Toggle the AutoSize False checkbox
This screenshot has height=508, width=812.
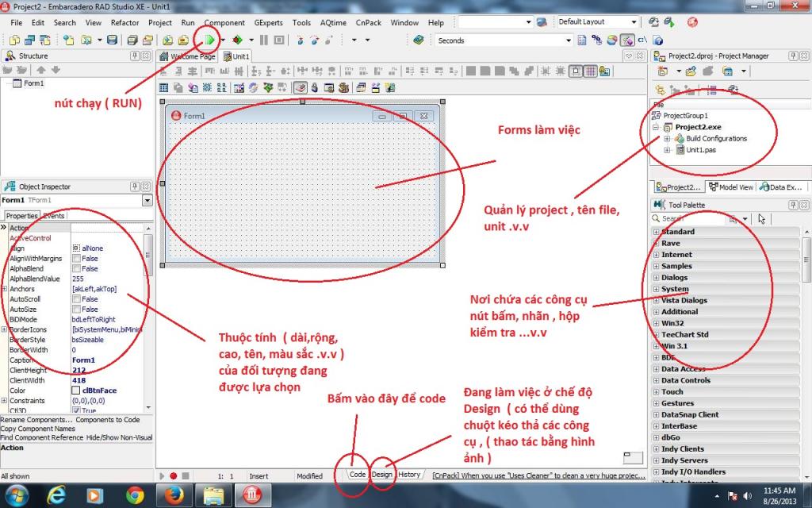[76, 309]
